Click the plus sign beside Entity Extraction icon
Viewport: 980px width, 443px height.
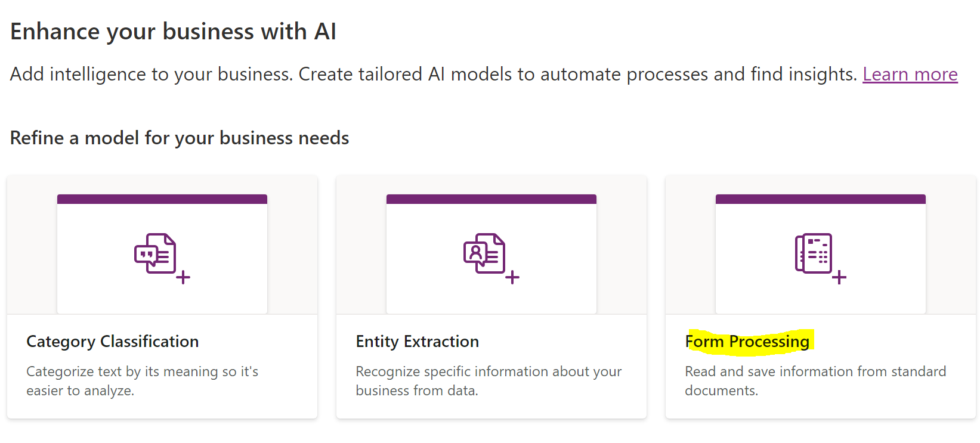click(x=512, y=277)
